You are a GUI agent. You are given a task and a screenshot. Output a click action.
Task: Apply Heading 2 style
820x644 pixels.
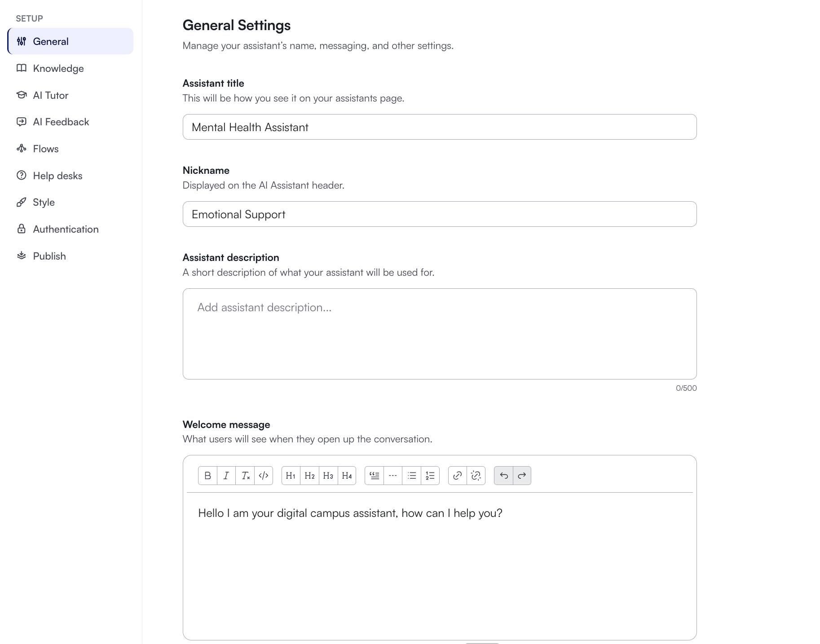(309, 476)
